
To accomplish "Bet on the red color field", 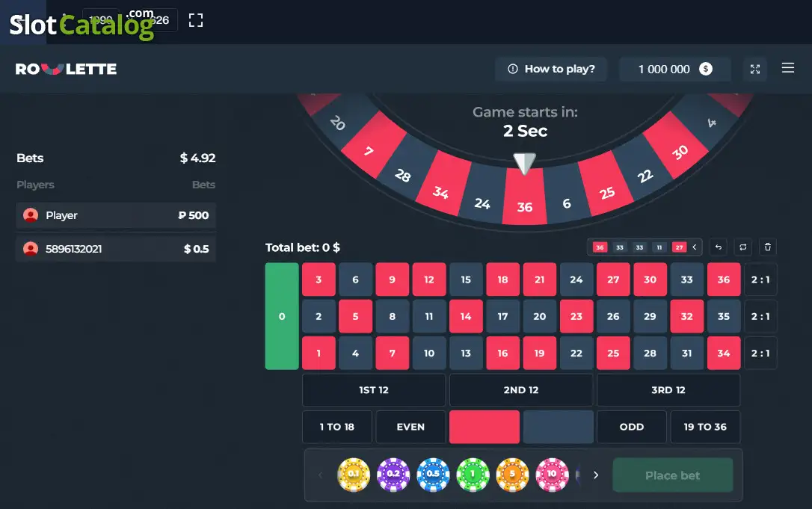I will (485, 427).
